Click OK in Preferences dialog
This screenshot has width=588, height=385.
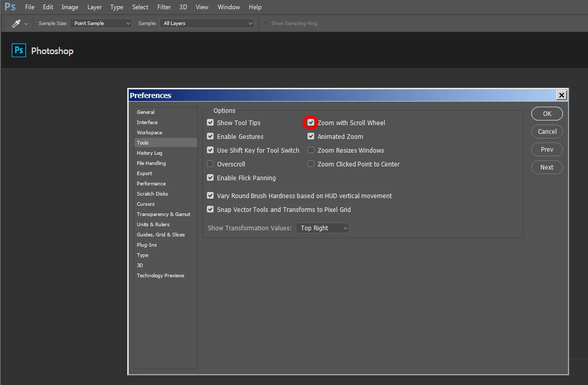point(547,113)
